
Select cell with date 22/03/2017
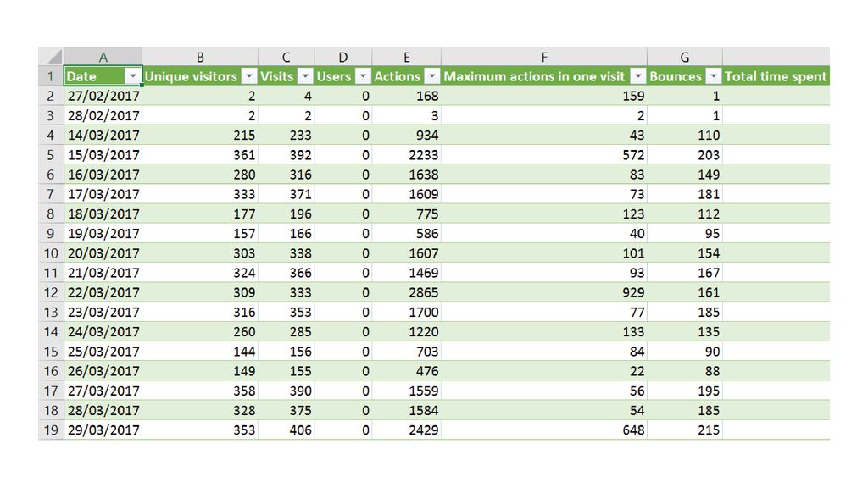103,292
